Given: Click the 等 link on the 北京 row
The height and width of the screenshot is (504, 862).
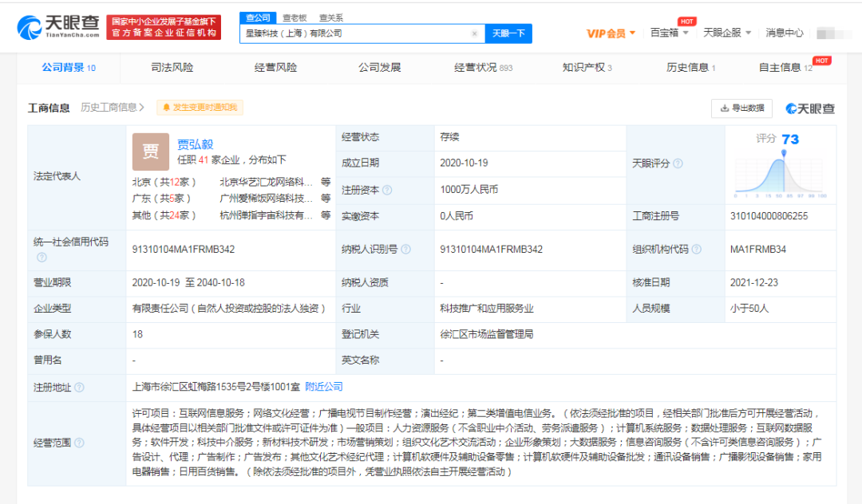Looking at the screenshot, I should 326,183.
